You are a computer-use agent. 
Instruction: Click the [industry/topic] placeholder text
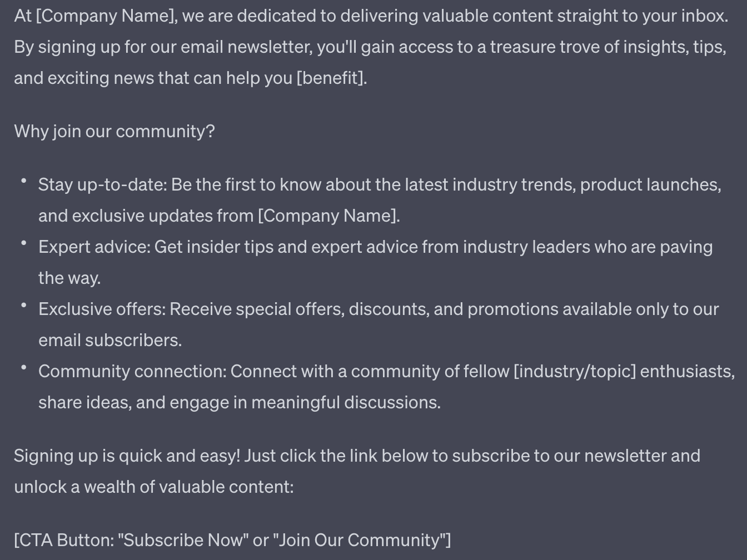click(575, 371)
